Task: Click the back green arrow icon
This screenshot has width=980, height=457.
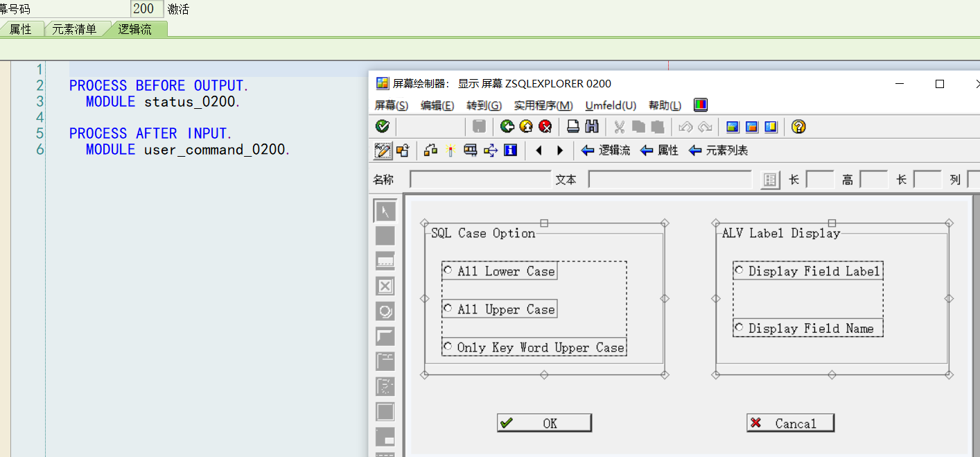Action: (507, 127)
